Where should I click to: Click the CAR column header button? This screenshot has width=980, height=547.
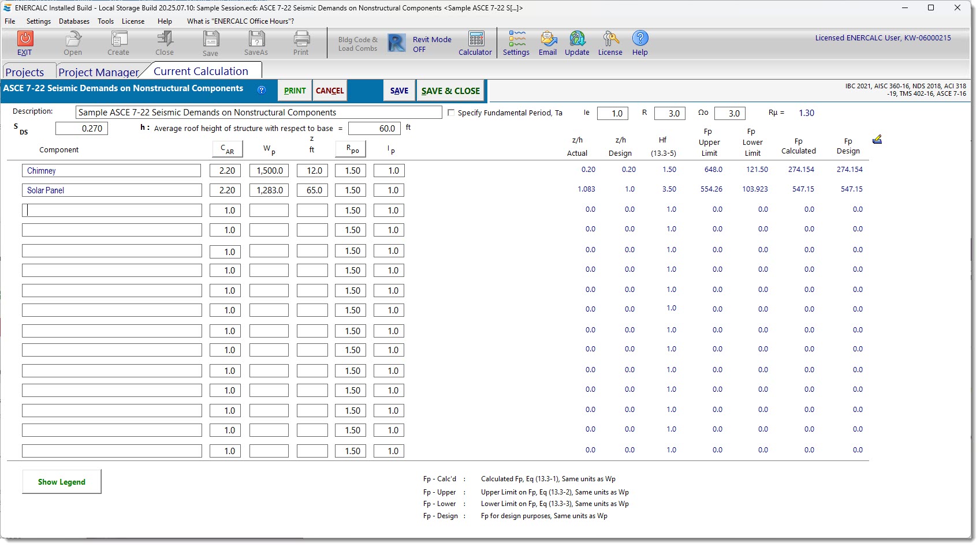[227, 149]
